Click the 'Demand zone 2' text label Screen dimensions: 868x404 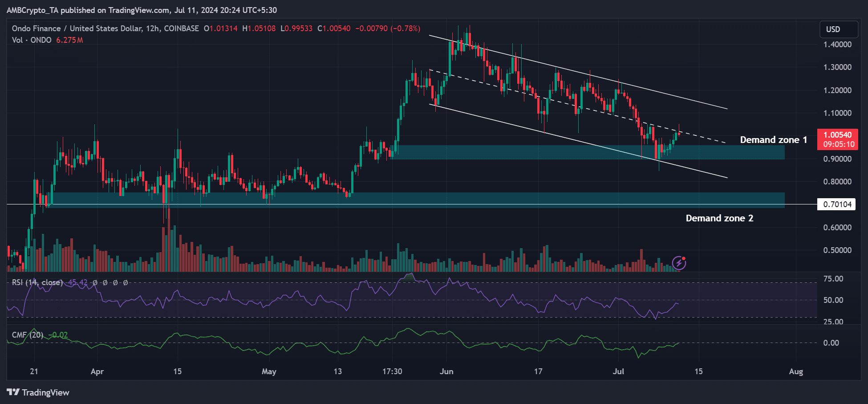(x=719, y=218)
